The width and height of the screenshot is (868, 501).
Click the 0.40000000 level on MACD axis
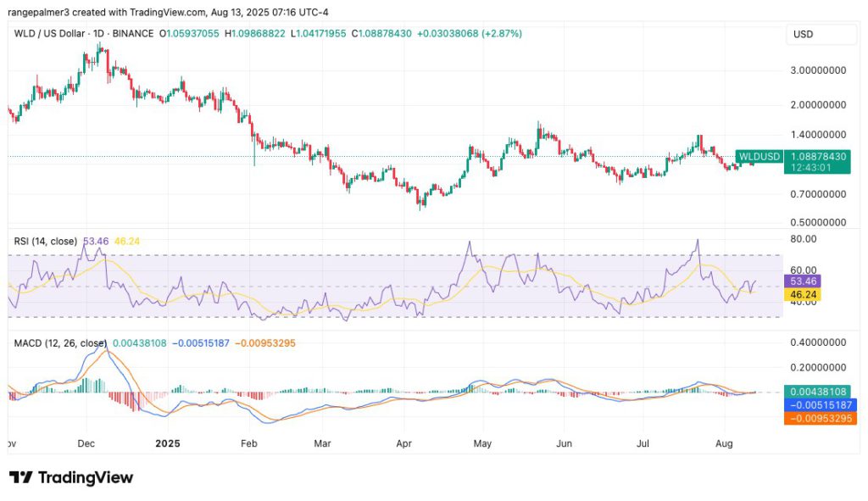coord(816,342)
